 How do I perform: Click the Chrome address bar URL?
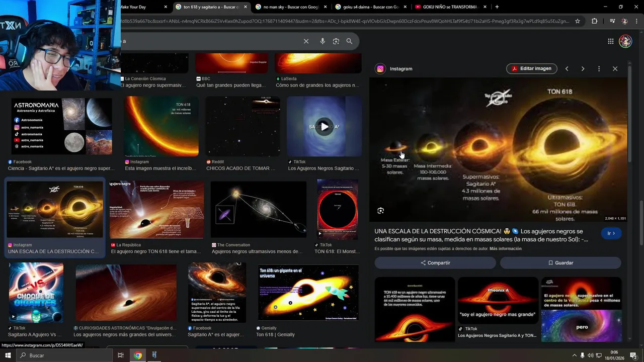(345, 21)
